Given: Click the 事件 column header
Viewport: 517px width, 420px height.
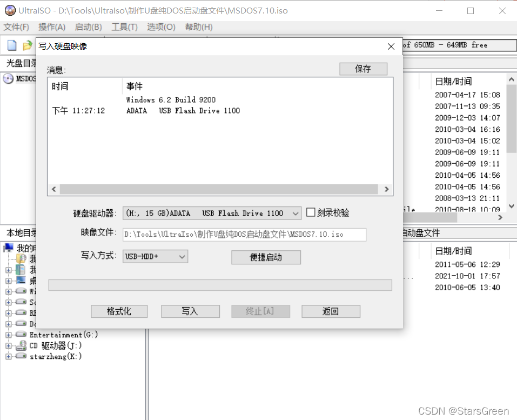Looking at the screenshot, I should (135, 86).
